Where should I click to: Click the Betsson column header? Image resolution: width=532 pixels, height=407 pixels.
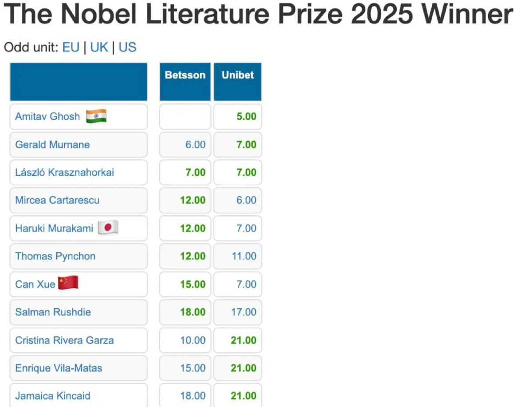coord(185,75)
